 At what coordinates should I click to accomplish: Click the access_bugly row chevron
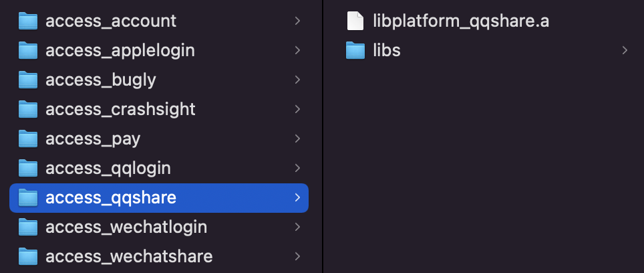(297, 80)
